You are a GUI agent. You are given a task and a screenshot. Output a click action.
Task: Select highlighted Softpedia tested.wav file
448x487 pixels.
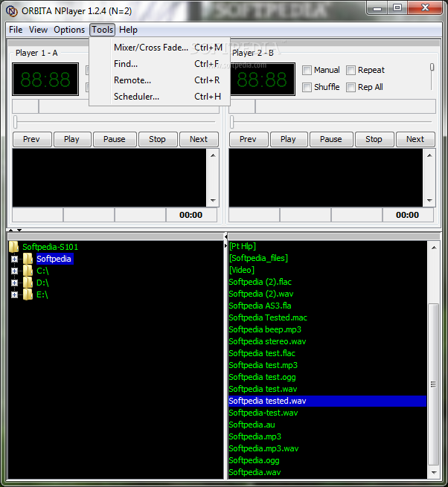click(x=327, y=401)
